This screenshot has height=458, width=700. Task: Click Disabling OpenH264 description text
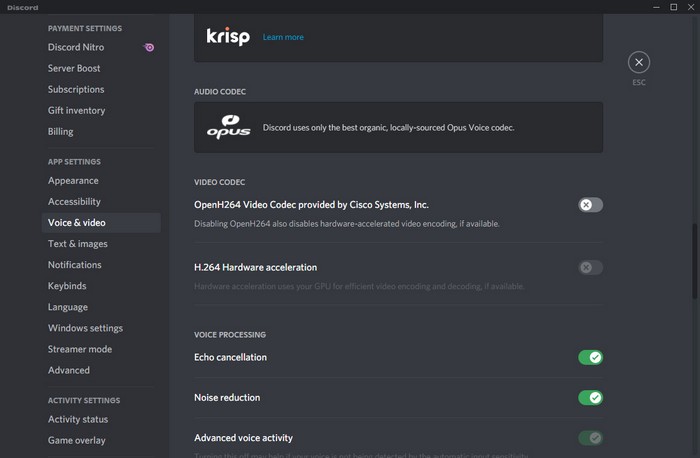click(x=346, y=224)
